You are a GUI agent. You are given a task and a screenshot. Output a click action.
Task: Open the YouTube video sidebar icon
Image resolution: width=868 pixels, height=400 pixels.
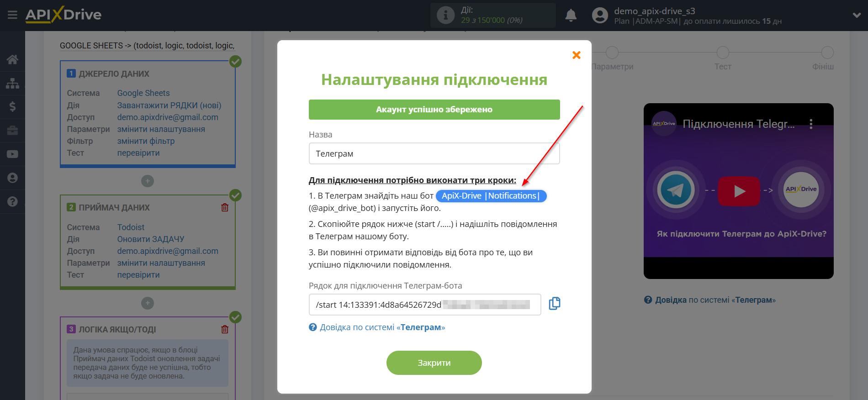point(12,154)
